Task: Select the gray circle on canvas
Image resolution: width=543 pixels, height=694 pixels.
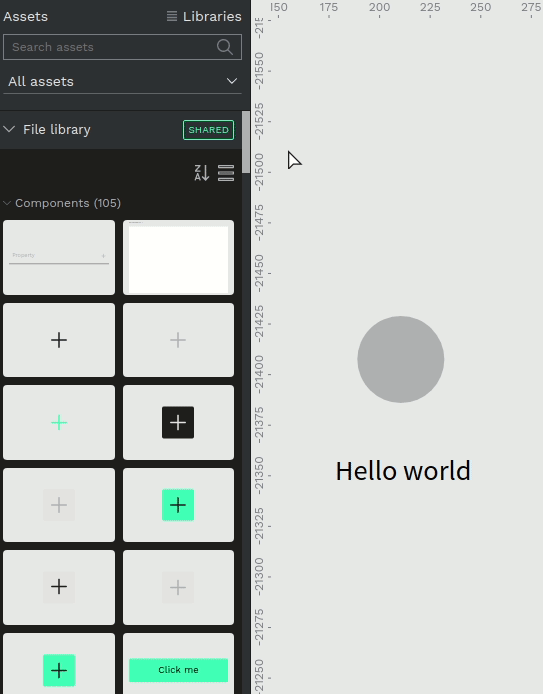Action: pyautogui.click(x=401, y=359)
